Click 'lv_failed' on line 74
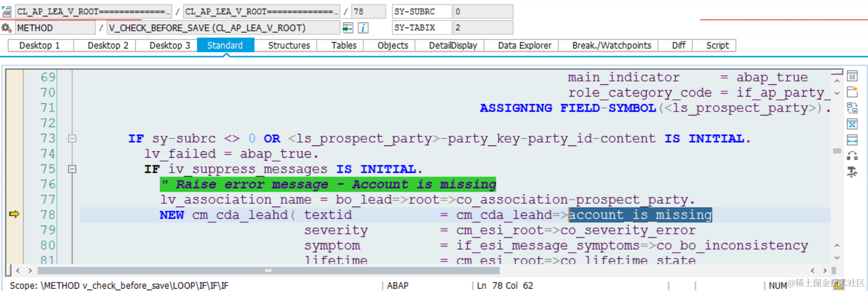 coord(180,154)
